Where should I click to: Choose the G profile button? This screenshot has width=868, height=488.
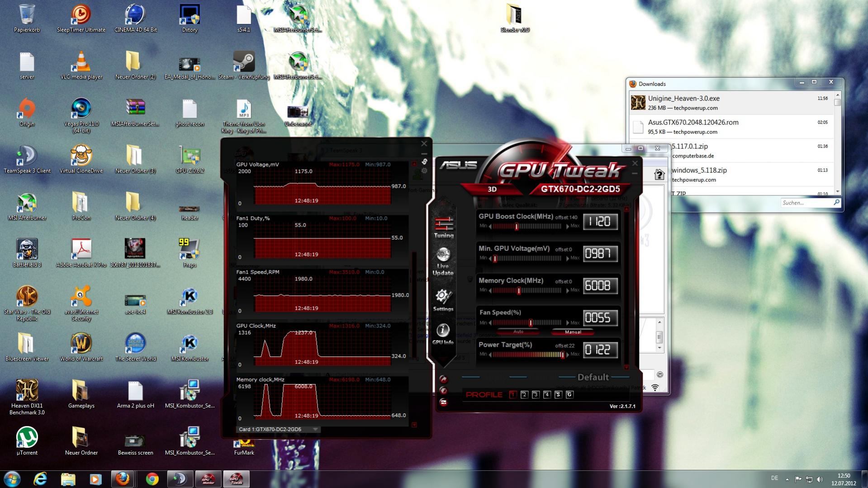click(x=569, y=395)
